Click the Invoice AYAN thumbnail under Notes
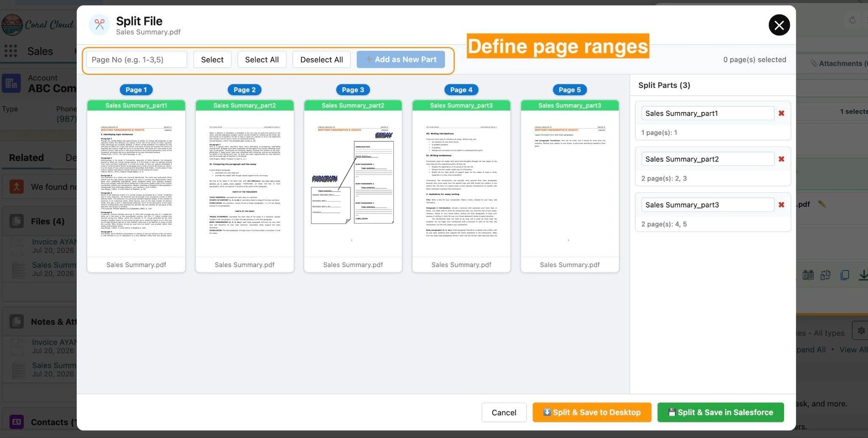868x438 pixels. click(x=17, y=346)
